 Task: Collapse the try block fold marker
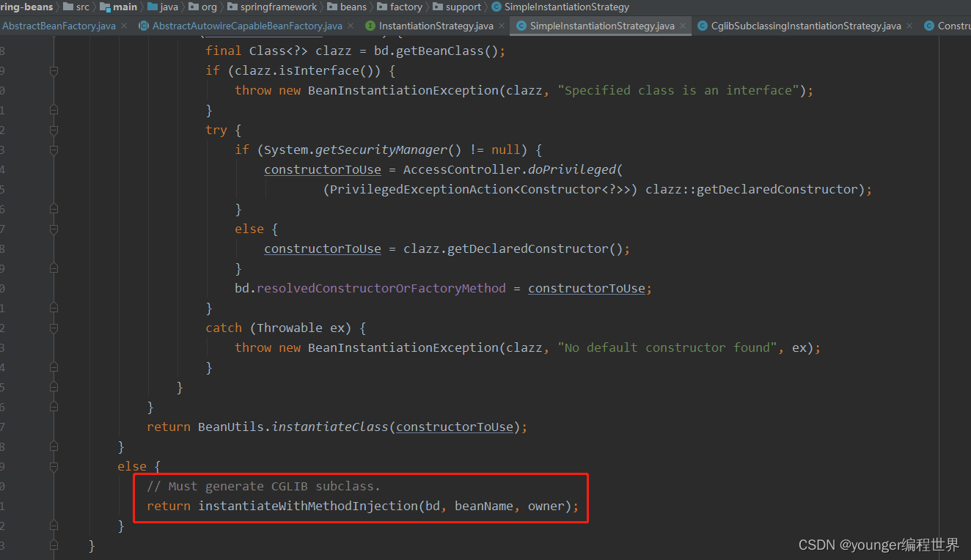click(x=54, y=130)
